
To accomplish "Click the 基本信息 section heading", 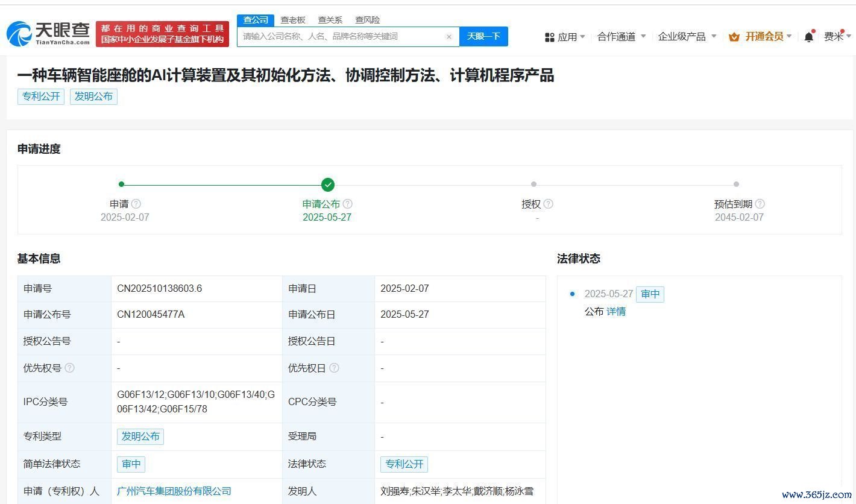I will pyautogui.click(x=39, y=259).
